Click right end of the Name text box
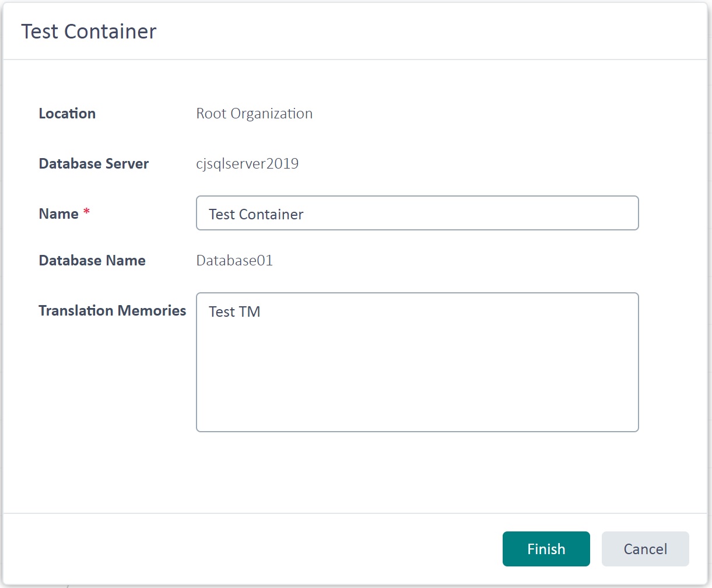Screen dimensions: 712x588 click(624, 213)
